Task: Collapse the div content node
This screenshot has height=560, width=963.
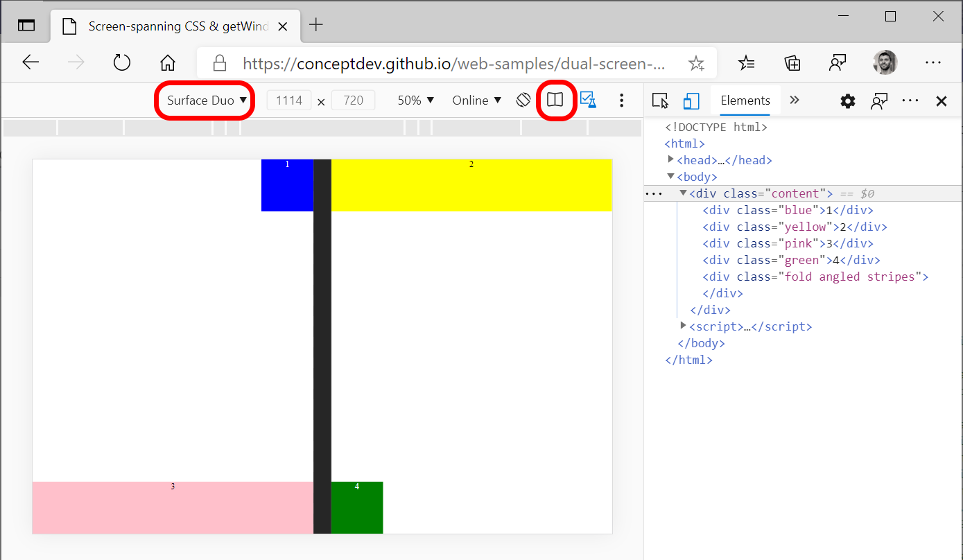Action: [683, 193]
